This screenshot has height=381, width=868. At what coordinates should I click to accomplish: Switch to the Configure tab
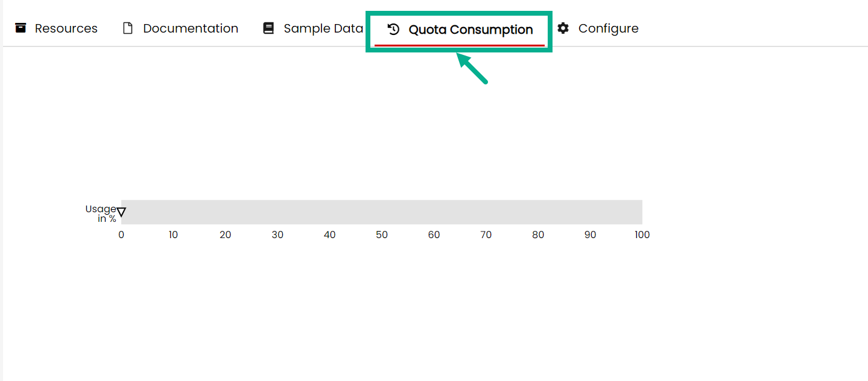coord(608,28)
